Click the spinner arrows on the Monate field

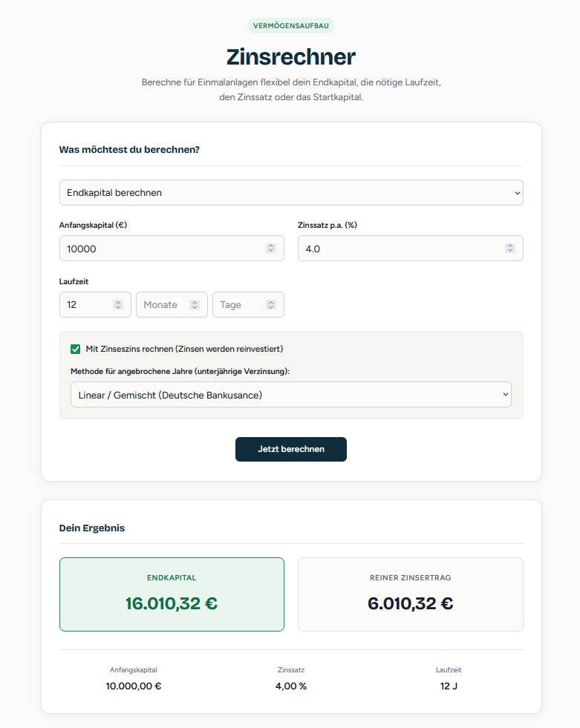point(195,305)
